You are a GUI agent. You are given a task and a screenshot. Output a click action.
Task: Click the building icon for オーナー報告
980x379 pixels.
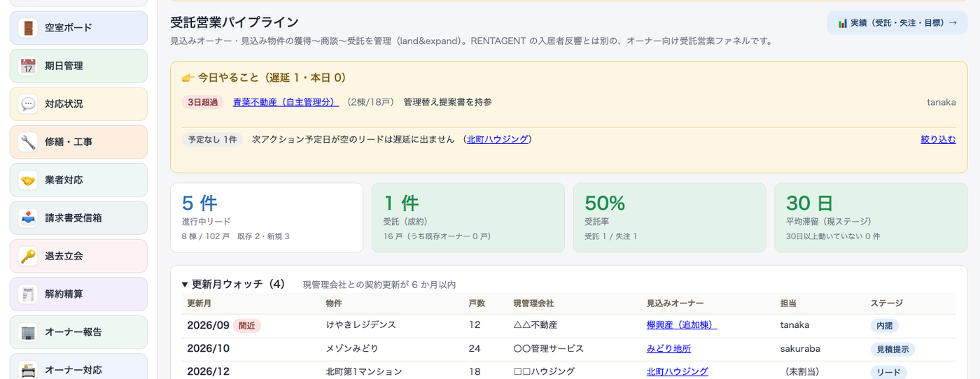pos(28,332)
